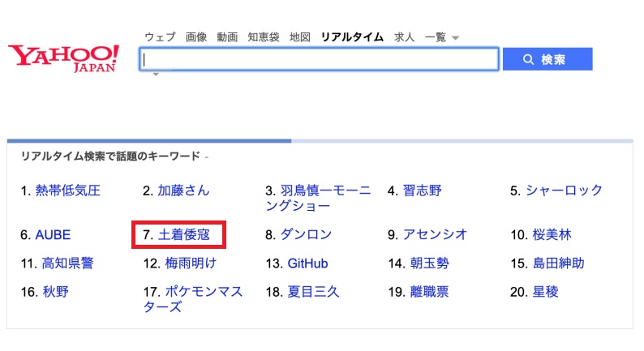Image resolution: width=644 pixels, height=351 pixels.
Task: Open trending keyword 熱帯低気圧
Action: coord(67,191)
